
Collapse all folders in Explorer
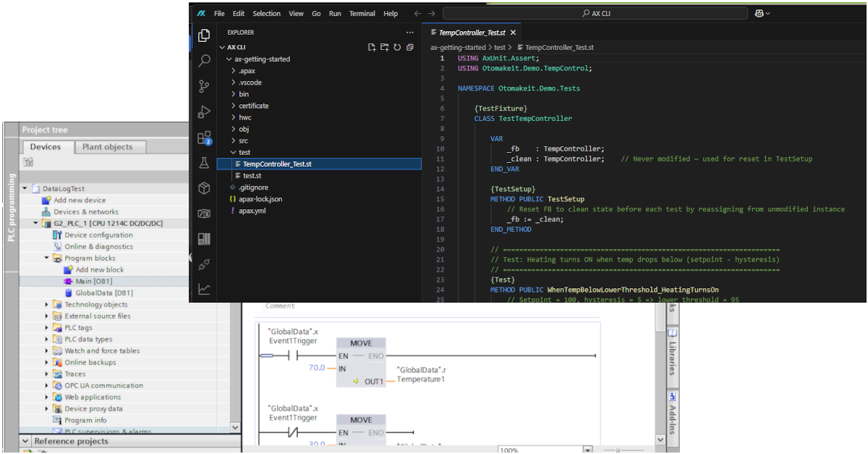410,46
